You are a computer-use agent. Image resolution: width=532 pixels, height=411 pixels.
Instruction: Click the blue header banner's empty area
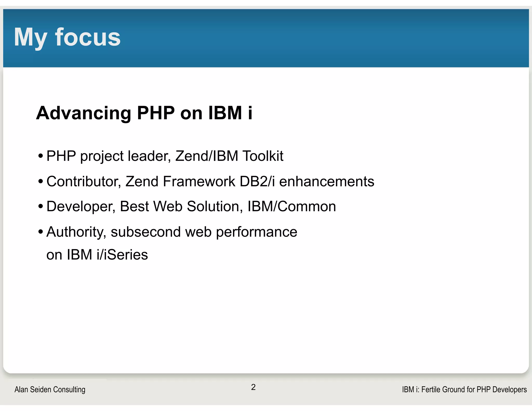pos(338,38)
